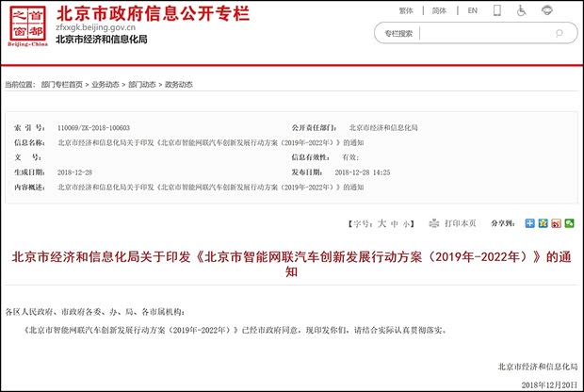Click 发布日期 value 2018-12-28 14:25
Screen dimensions: 584x392
point(363,172)
